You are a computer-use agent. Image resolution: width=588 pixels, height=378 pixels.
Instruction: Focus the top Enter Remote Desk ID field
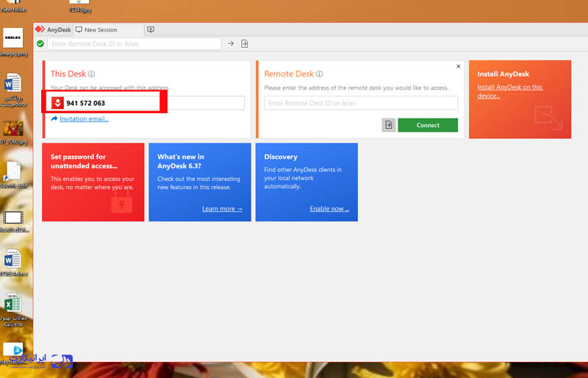click(135, 44)
